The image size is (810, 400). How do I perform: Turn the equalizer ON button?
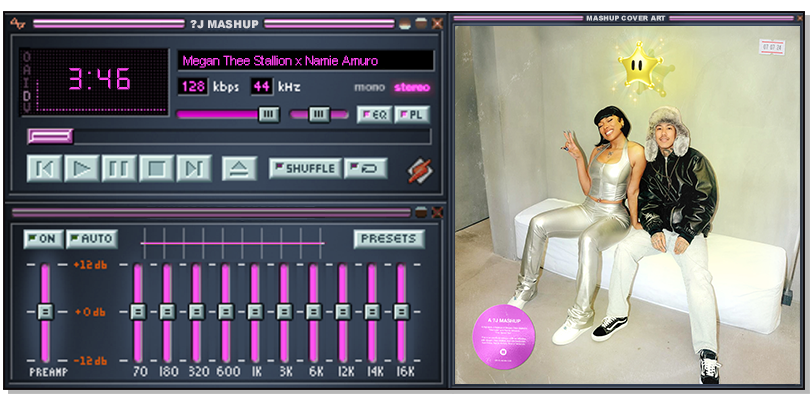[x=43, y=239]
